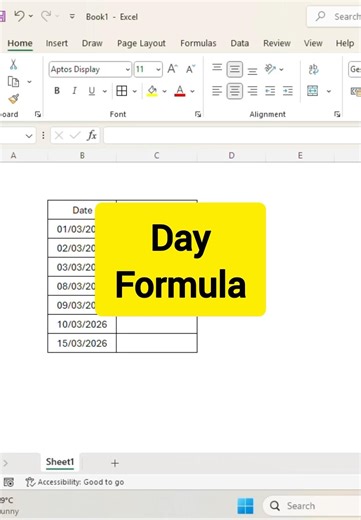
Task: Cancel the formula bar entry
Action: click(59, 135)
